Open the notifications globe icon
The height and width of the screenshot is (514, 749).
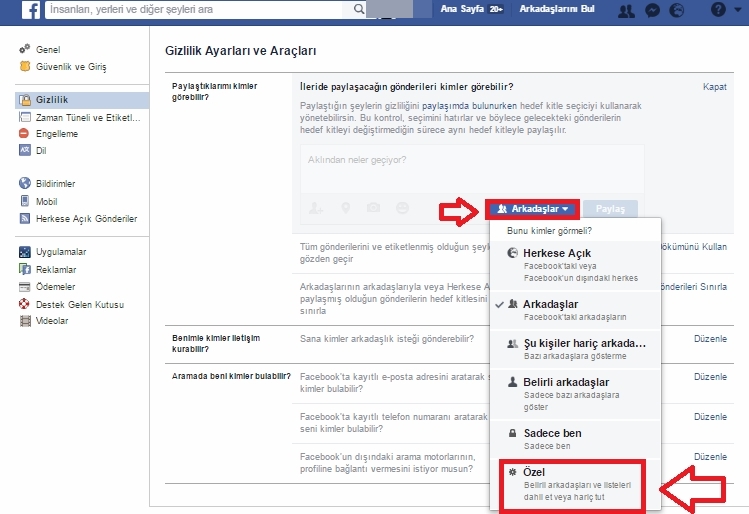[x=676, y=10]
